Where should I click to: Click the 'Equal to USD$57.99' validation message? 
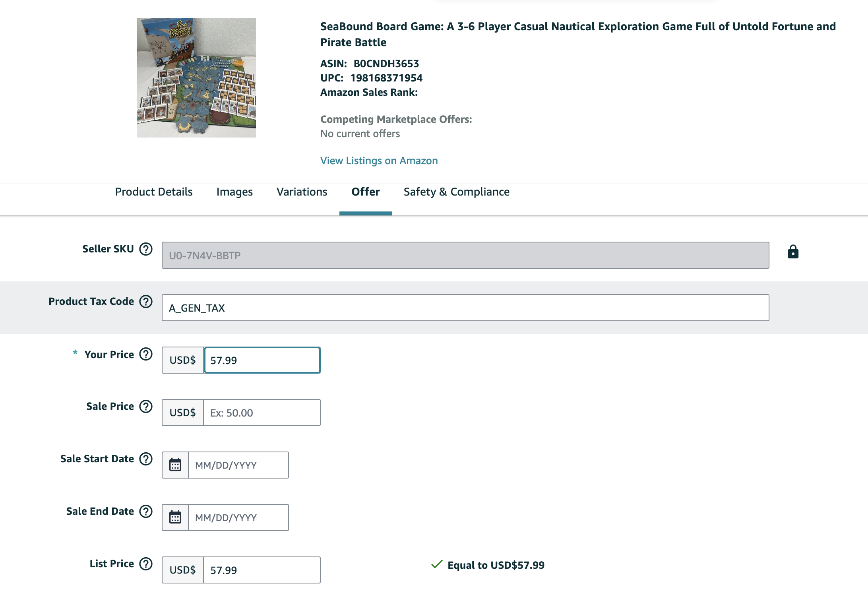click(x=496, y=565)
